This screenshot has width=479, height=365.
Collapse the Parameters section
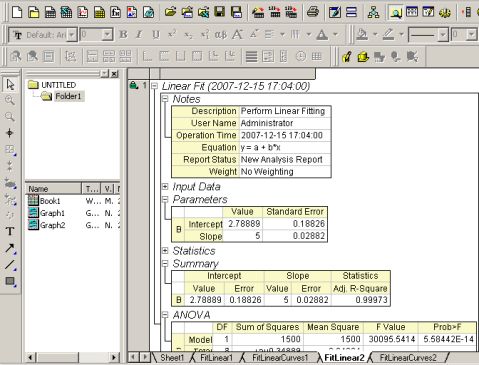(x=165, y=199)
